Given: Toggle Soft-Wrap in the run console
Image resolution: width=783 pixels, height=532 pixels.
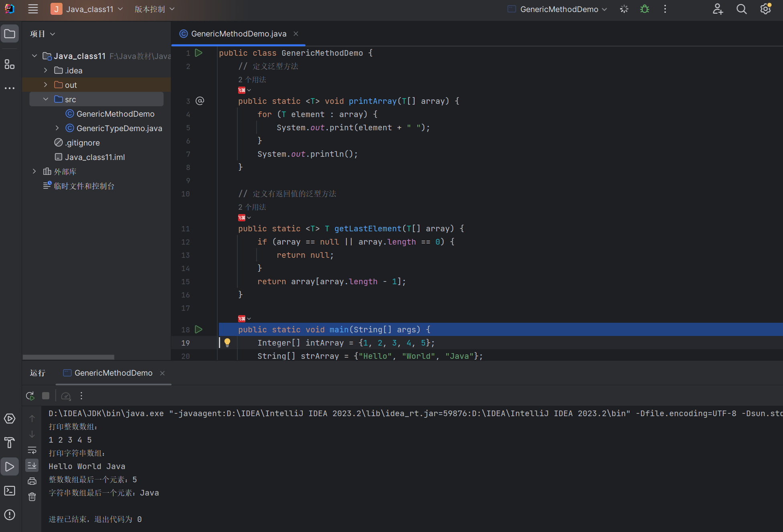Looking at the screenshot, I should coord(32,450).
